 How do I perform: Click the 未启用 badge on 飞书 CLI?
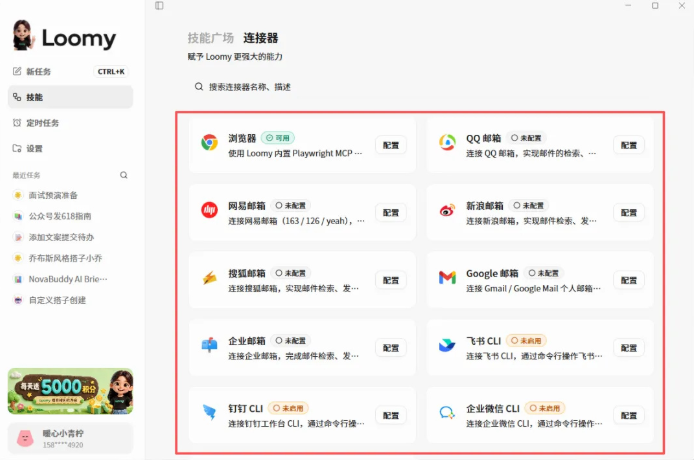526,340
